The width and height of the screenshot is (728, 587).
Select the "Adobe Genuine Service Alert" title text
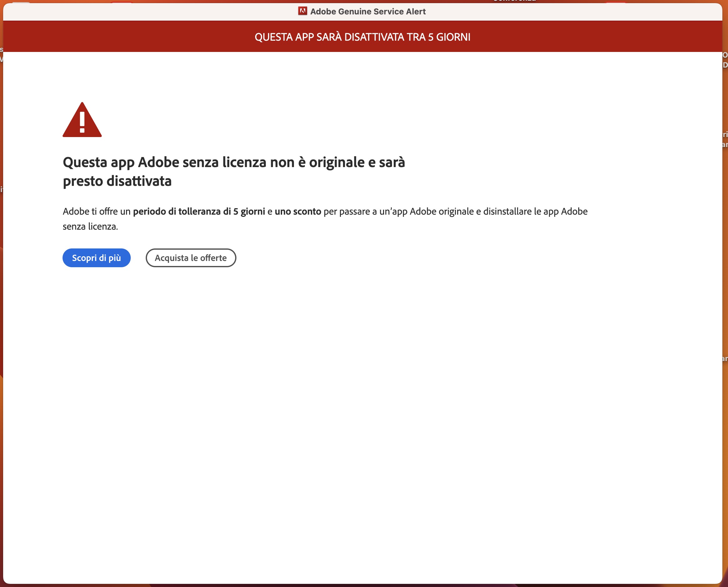point(368,12)
